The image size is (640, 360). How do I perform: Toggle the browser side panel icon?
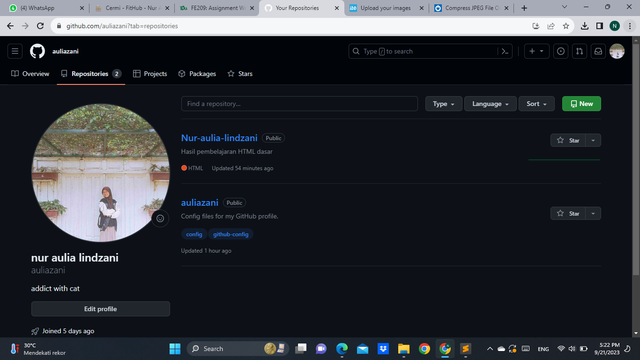coord(599,26)
